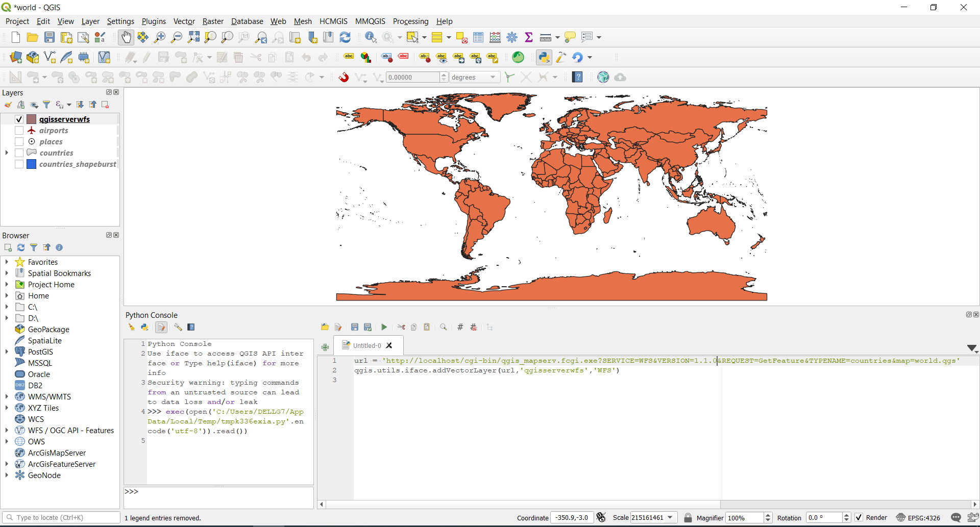Screen dimensions: 980x527
Task: Expand the countries layer group
Action: 7,153
